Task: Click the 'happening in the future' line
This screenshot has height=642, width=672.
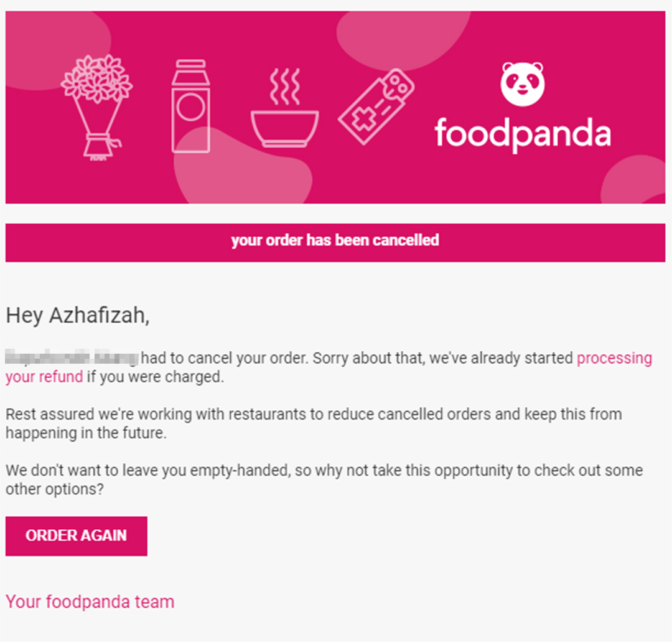Action: point(86,433)
